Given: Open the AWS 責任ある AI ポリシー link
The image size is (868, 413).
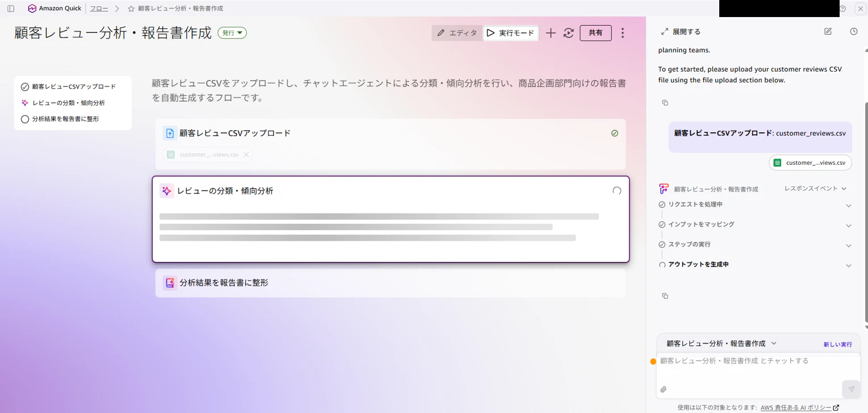Looking at the screenshot, I should click(x=800, y=407).
